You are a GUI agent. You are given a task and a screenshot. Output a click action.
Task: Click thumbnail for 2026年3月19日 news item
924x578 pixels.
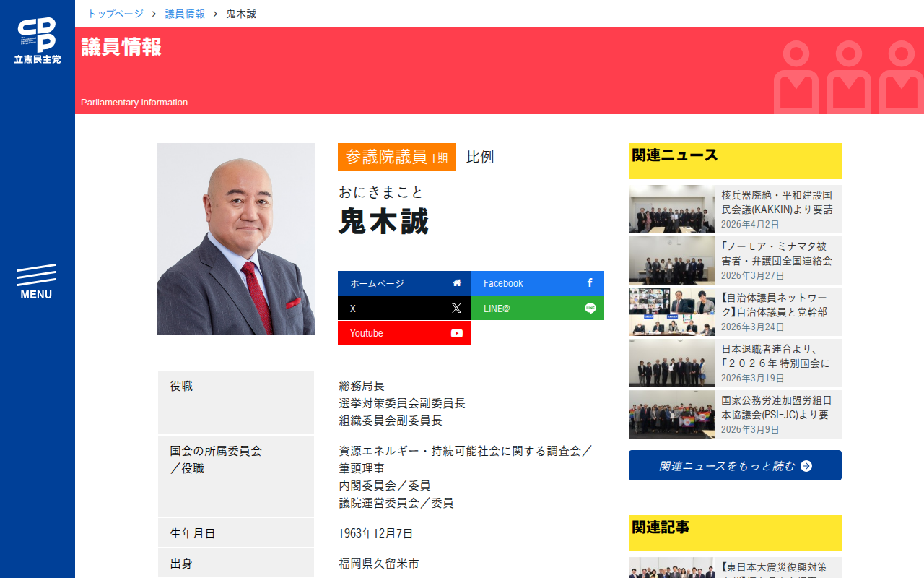(672, 363)
